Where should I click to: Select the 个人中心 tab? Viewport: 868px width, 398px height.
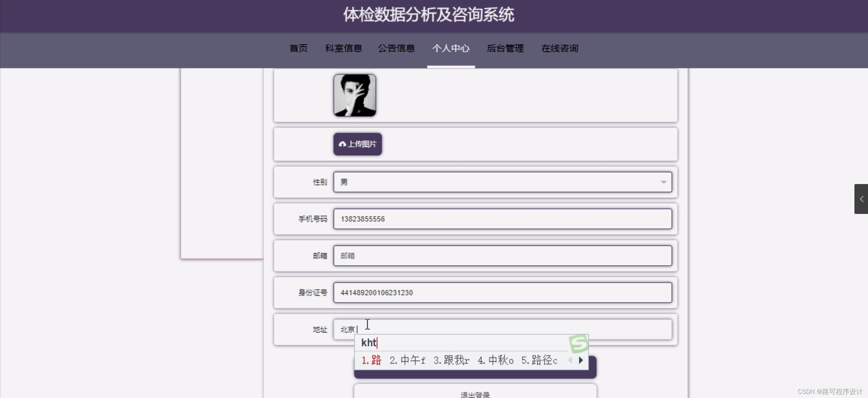pos(451,48)
